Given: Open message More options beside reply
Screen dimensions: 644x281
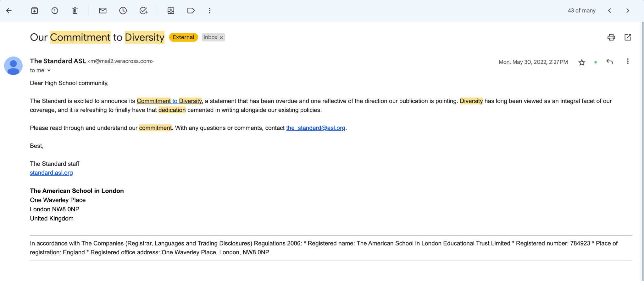Looking at the screenshot, I should click(x=628, y=62).
